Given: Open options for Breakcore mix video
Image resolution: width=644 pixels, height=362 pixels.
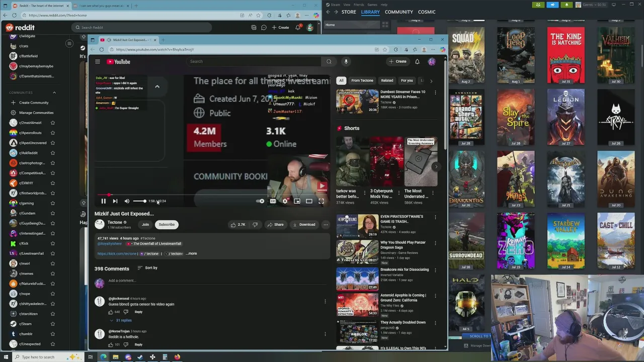Looking at the screenshot, I should point(435,270).
